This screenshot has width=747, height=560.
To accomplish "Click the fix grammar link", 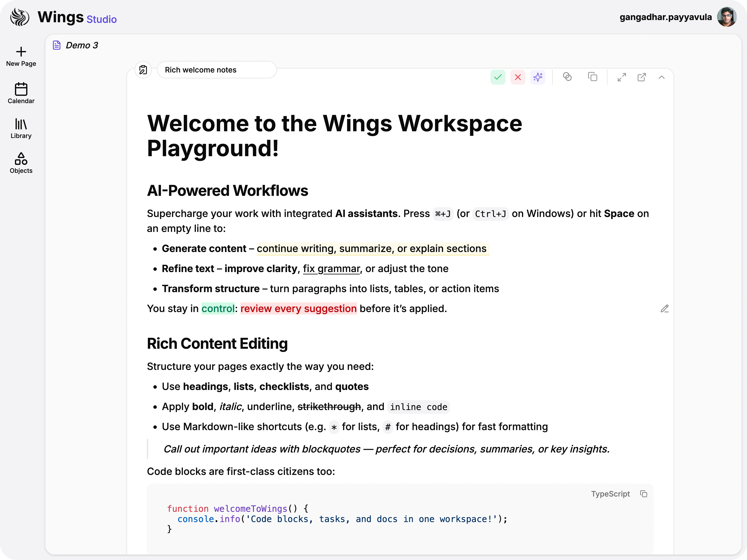I will coord(331,268).
